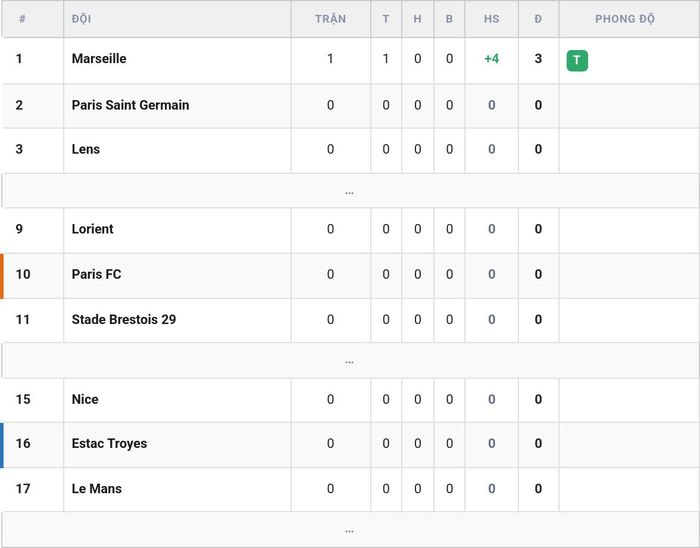Screen dimensions: 700x548
Task: Sort by the TRẬN column header
Action: (x=330, y=19)
